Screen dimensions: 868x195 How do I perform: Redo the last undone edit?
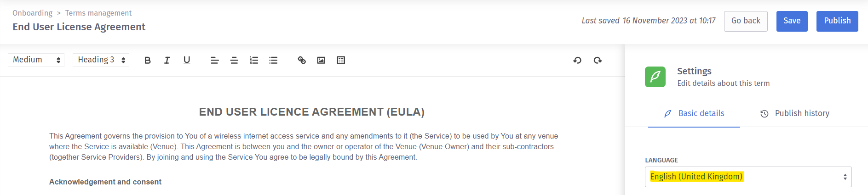tap(598, 60)
